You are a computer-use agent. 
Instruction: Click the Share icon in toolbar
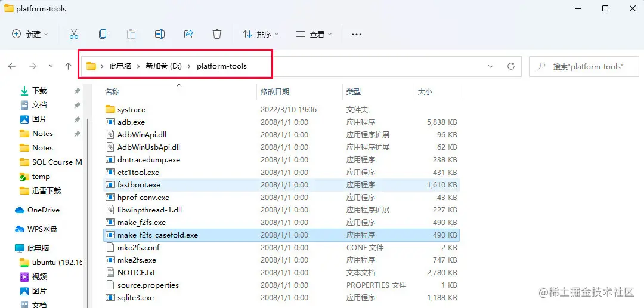(188, 34)
